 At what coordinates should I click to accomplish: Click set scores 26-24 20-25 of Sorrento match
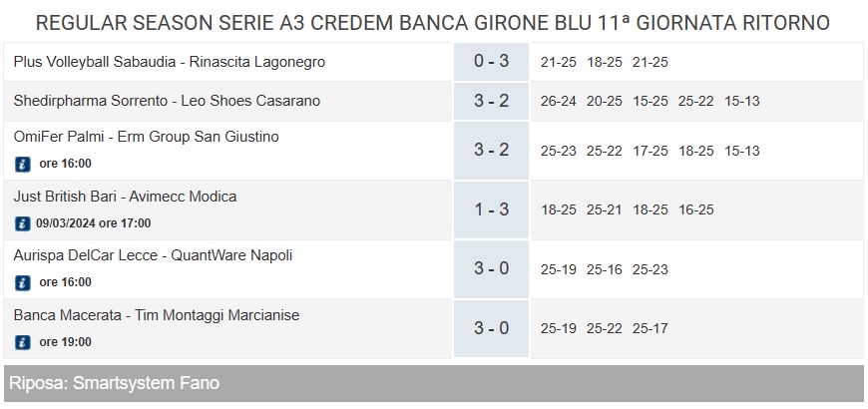tap(582, 102)
